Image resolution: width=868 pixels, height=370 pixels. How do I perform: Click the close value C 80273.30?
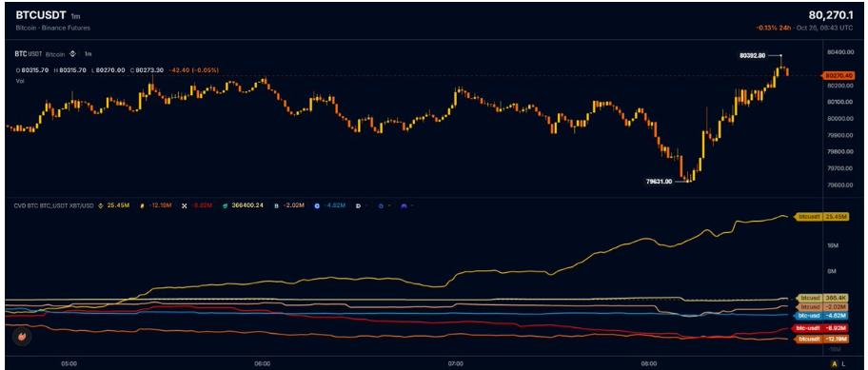pyautogui.click(x=147, y=70)
